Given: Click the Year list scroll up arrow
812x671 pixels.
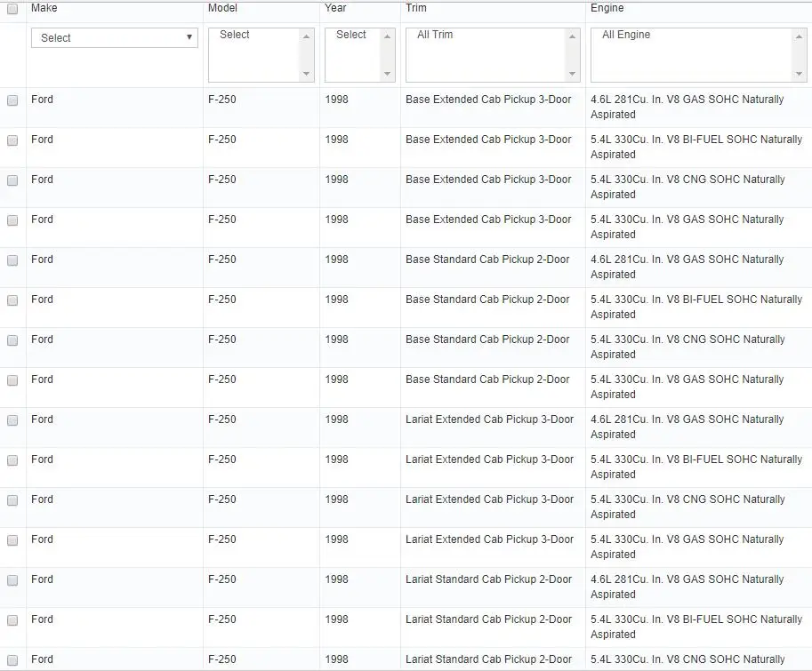Looking at the screenshot, I should click(387, 36).
